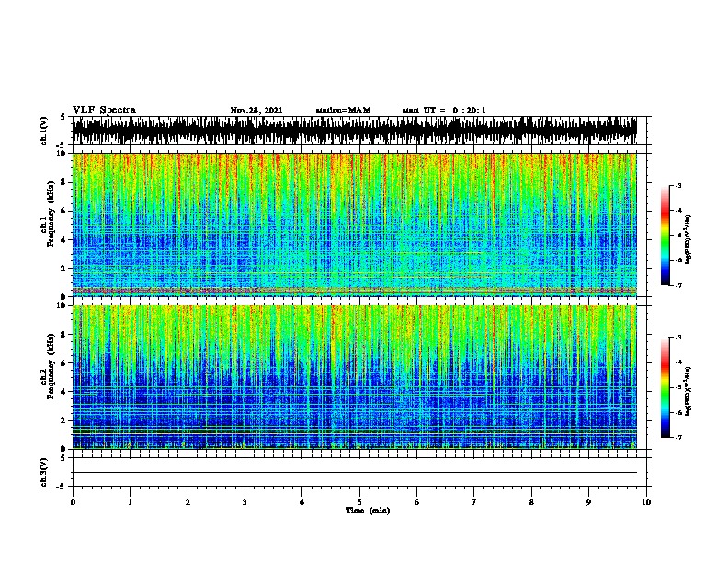
Task: Click the "-3" label on ch.1 color bar
Action: coord(678,186)
